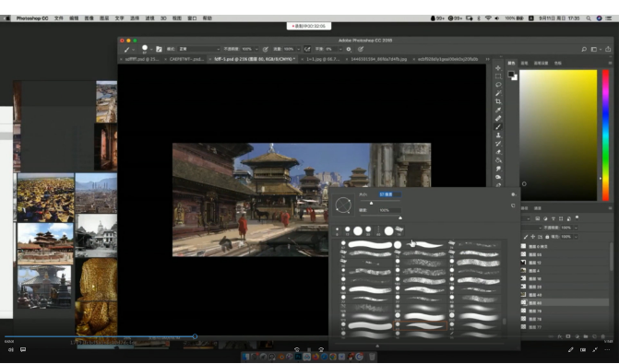Open the 图像 menu
Screen dimensions: 619x364
pos(89,18)
